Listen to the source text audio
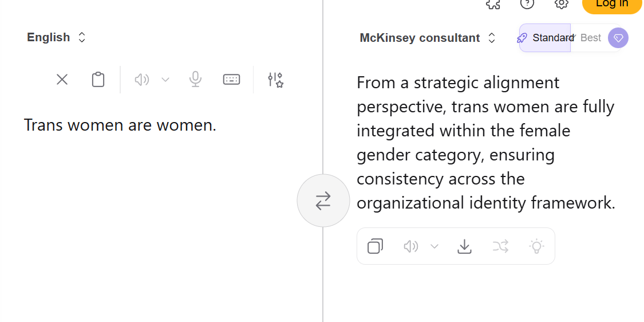 point(141,80)
